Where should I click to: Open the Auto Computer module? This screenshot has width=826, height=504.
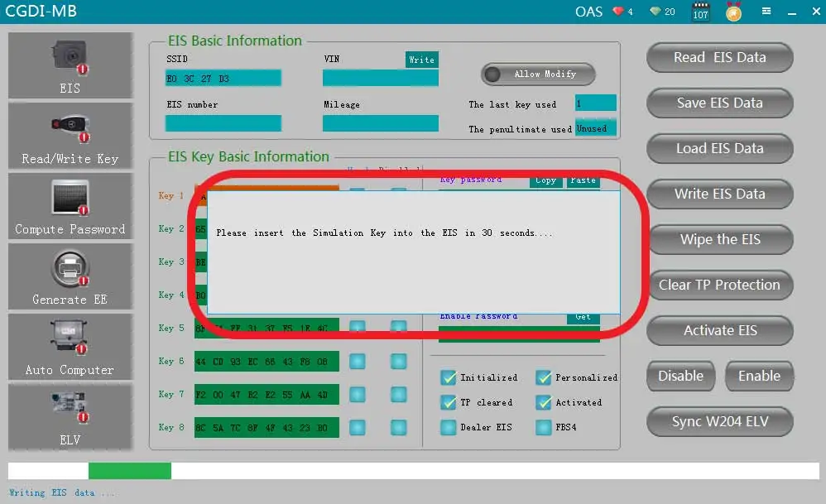click(70, 347)
